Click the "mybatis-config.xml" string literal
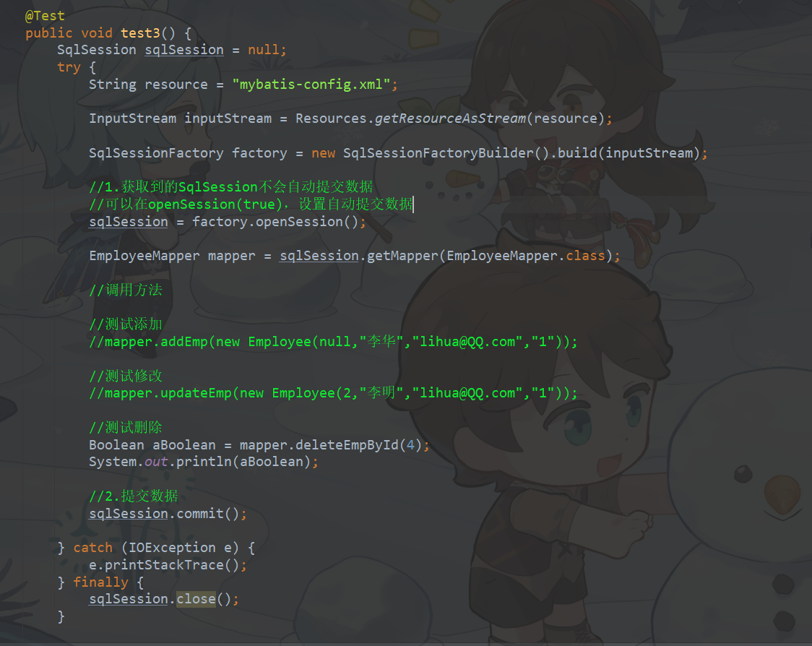This screenshot has height=646, width=812. [311, 85]
